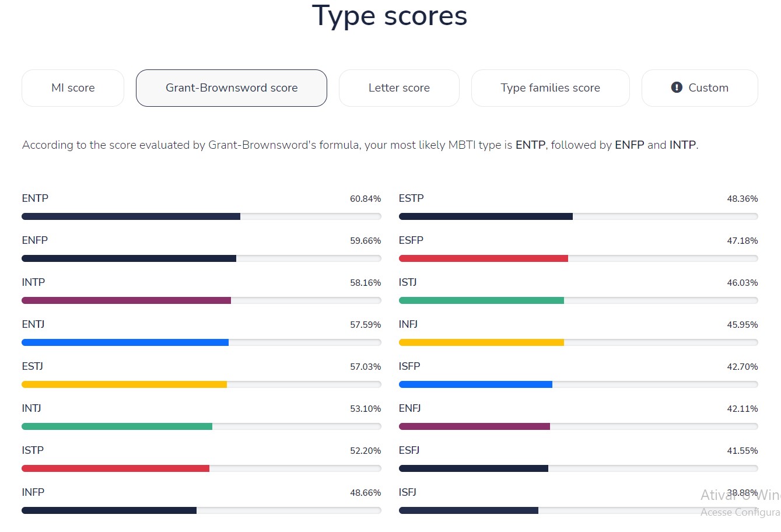Click the 38.88% percentage for ISFJ
The width and height of the screenshot is (781, 532).
pyautogui.click(x=743, y=492)
